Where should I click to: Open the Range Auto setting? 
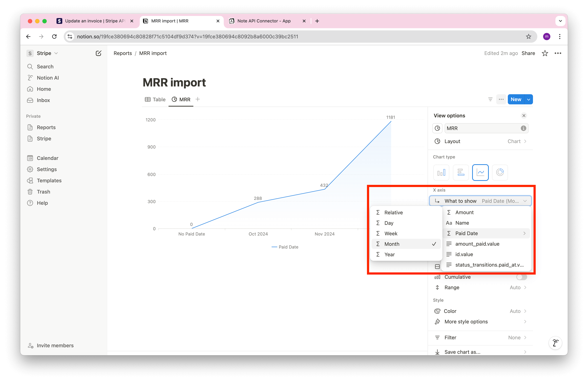[480, 287]
